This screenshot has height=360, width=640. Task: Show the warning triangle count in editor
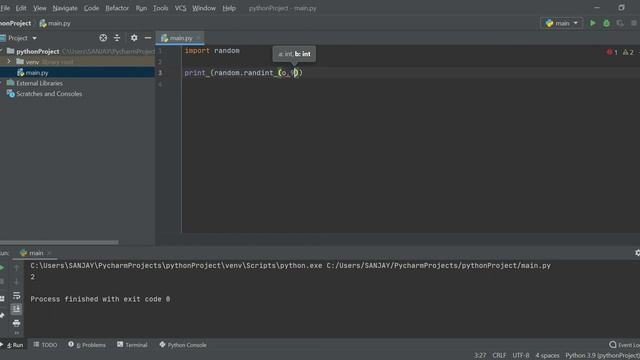pyautogui.click(x=628, y=52)
